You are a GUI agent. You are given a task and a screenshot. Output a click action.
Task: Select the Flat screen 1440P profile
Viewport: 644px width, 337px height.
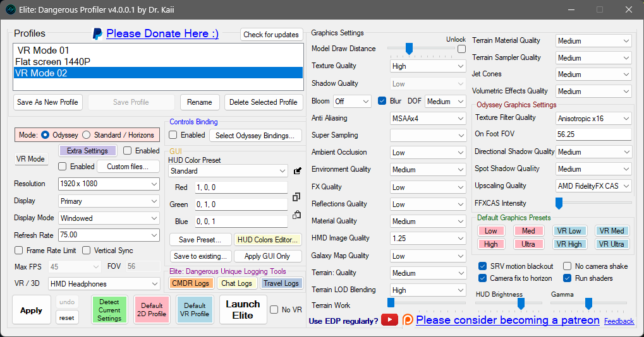(x=158, y=61)
